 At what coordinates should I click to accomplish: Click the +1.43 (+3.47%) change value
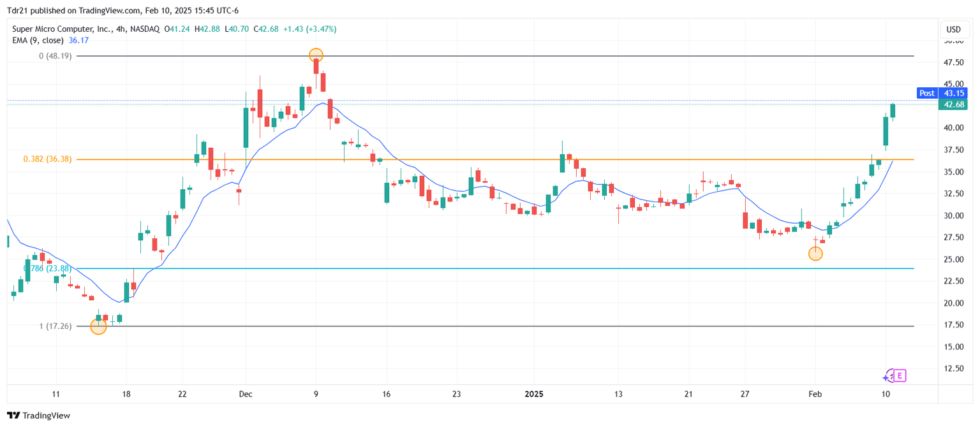tap(309, 29)
